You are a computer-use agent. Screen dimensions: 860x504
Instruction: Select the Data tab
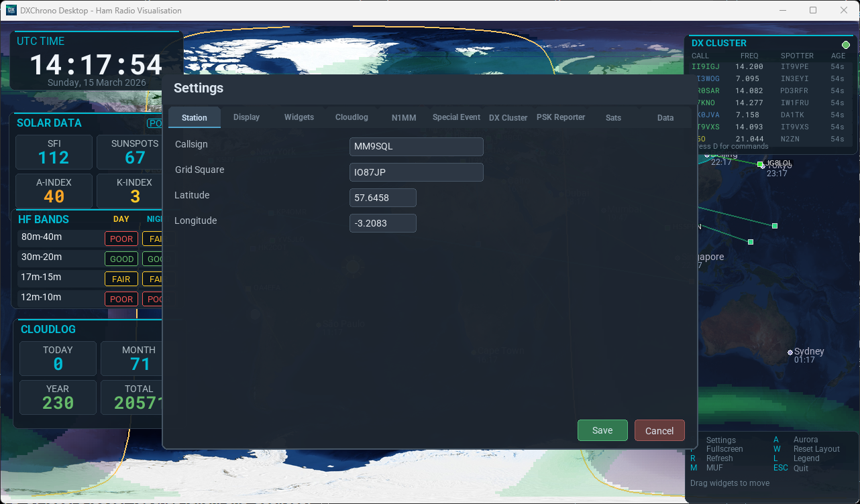tap(665, 117)
